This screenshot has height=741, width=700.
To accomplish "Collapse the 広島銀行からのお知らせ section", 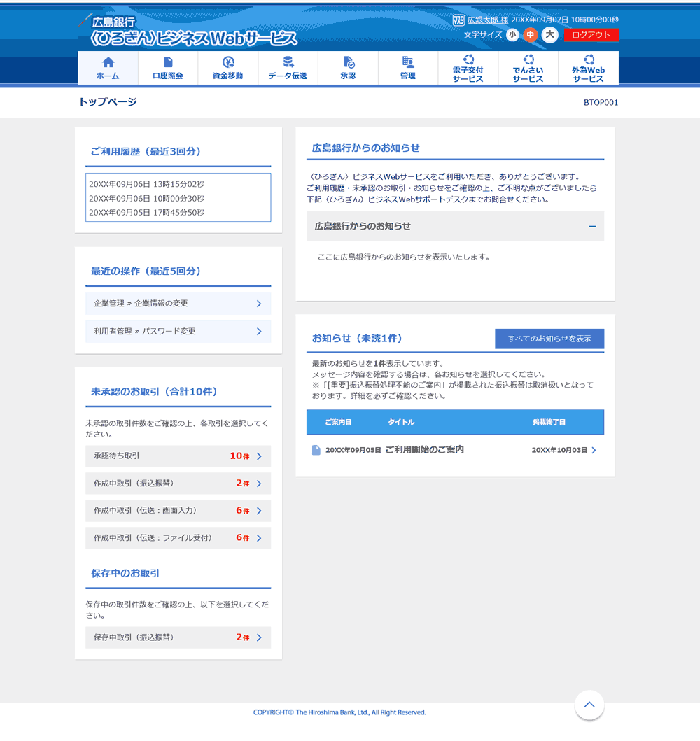I will (592, 227).
